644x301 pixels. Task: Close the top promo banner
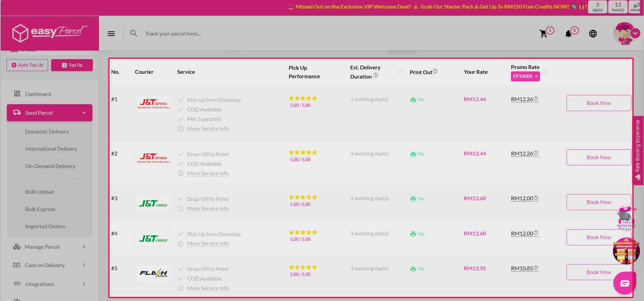tap(635, 6)
